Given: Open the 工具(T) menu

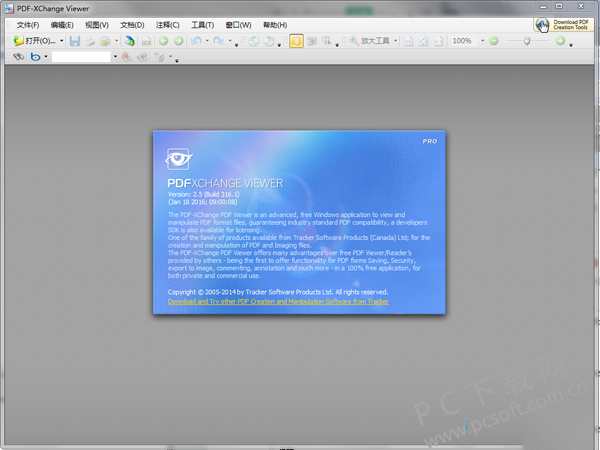Looking at the screenshot, I should tap(202, 25).
